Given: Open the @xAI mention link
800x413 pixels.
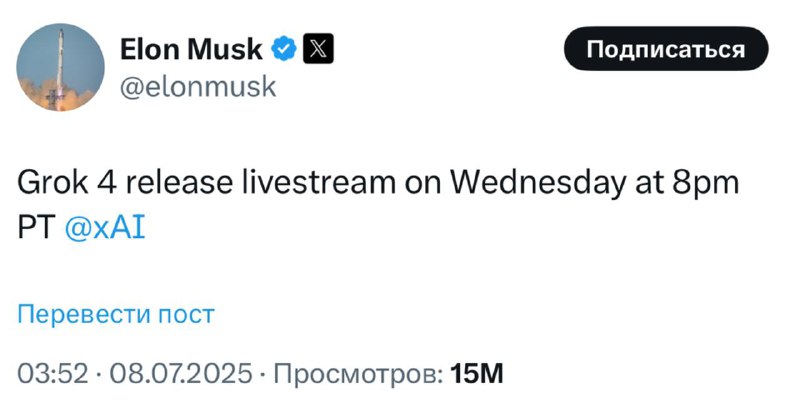Looking at the screenshot, I should point(105,227).
